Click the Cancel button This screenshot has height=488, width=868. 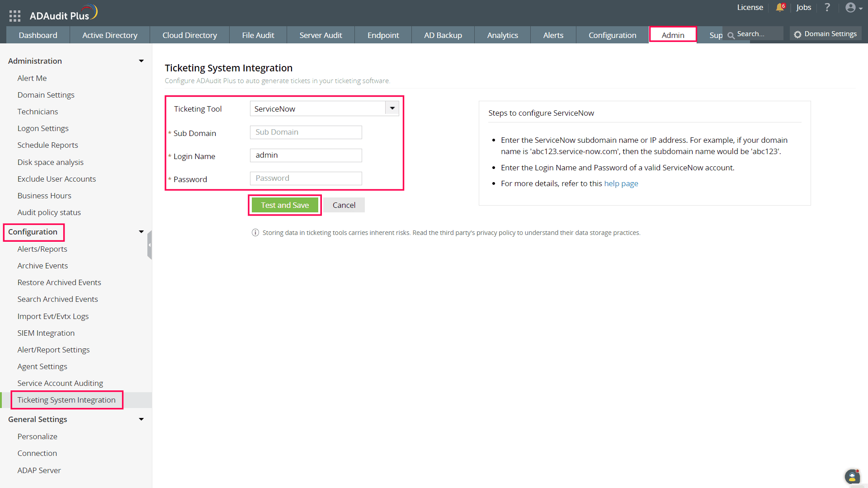pyautogui.click(x=344, y=205)
